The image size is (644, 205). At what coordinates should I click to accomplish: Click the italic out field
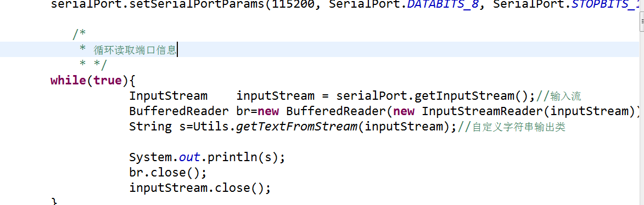click(189, 157)
